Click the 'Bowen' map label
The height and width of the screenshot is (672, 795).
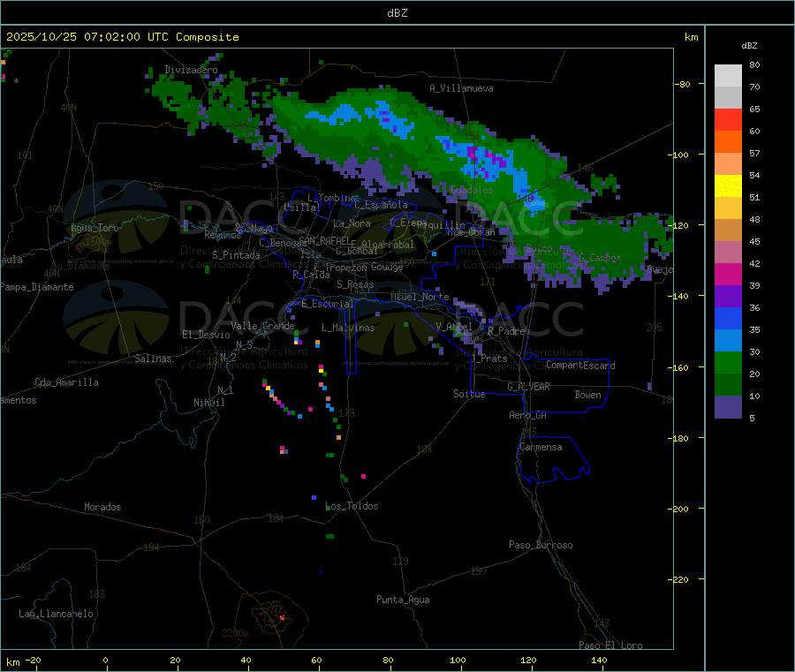(x=587, y=395)
